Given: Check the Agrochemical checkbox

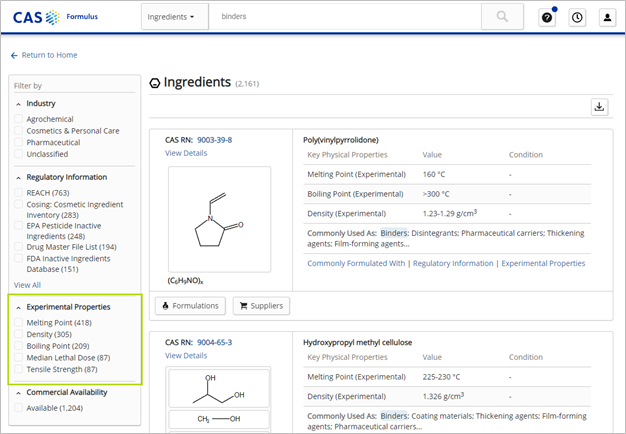Looking at the screenshot, I should coord(18,119).
